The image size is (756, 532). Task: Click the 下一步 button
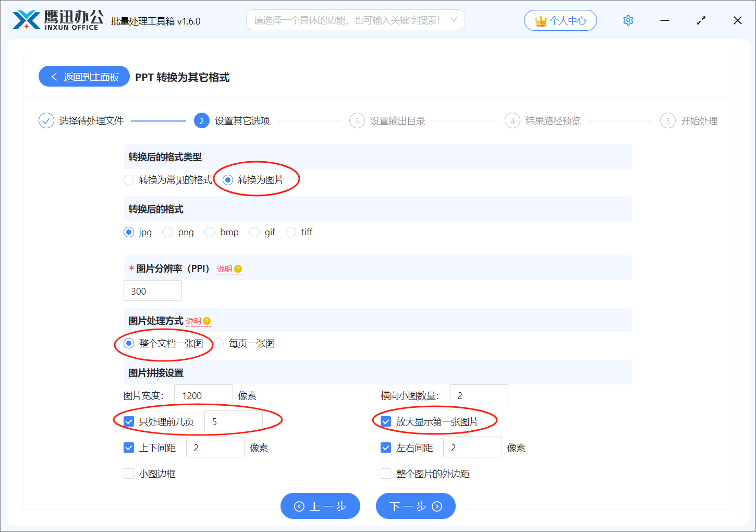click(416, 505)
